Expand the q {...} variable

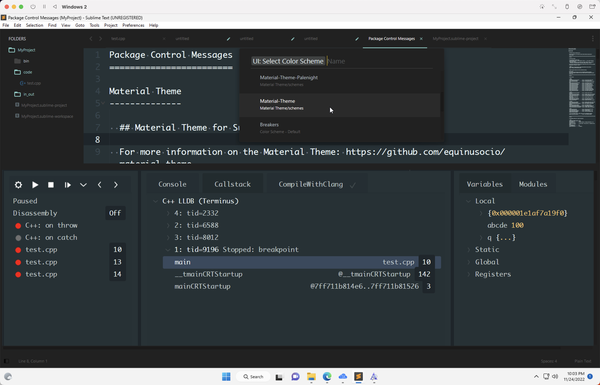(x=481, y=238)
